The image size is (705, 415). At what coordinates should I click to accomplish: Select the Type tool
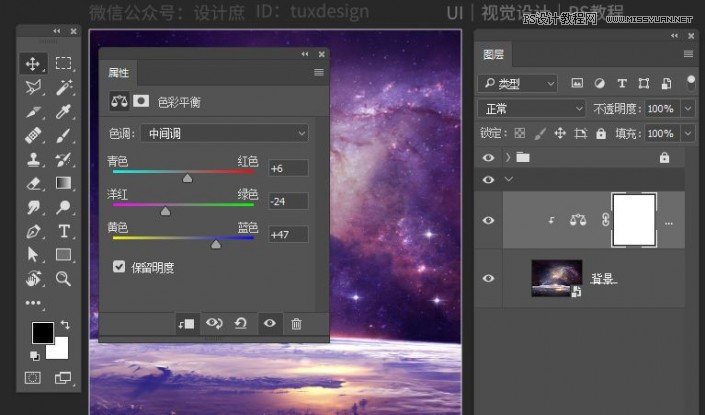(63, 231)
